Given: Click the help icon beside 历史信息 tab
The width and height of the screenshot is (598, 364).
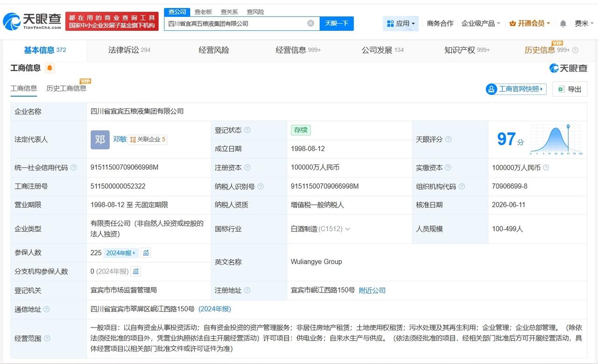Looking at the screenshot, I should [575, 50].
